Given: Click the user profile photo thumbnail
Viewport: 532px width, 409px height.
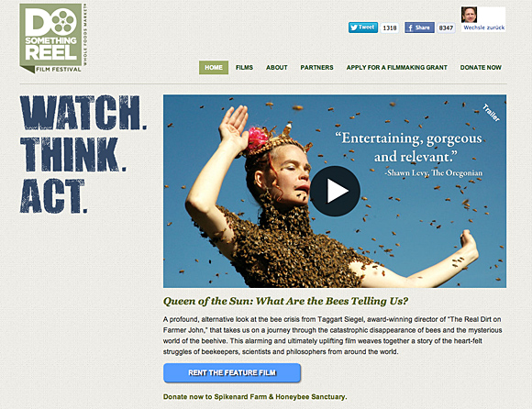Looking at the screenshot, I should 470,15.
